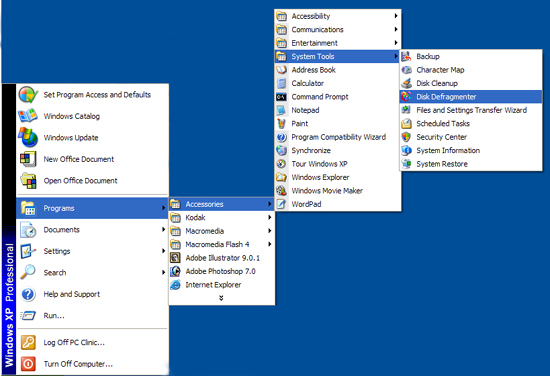Screen dimensions: 550x376
Task: Show more programs with double chevron
Action: [221, 298]
